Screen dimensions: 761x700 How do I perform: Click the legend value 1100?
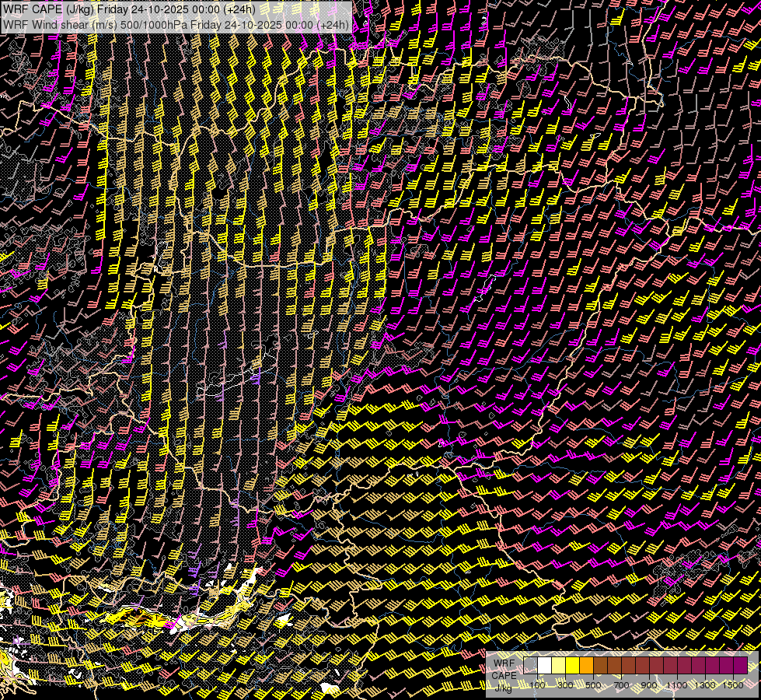pos(676,685)
